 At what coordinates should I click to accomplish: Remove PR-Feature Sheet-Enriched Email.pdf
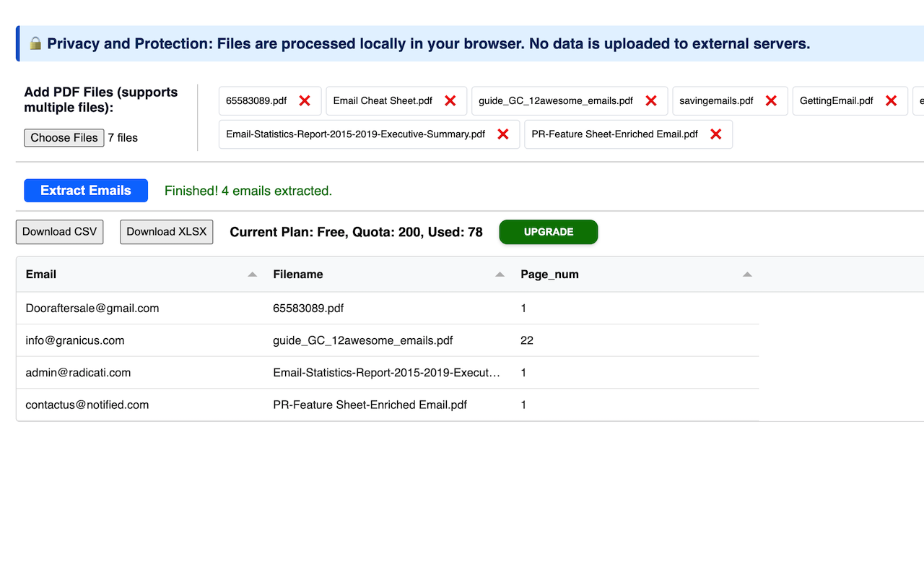click(716, 134)
